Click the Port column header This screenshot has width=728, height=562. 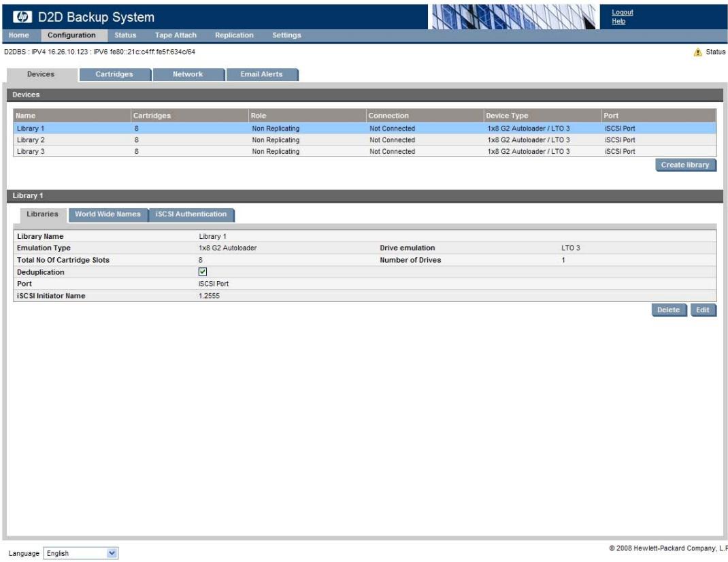click(x=659, y=116)
